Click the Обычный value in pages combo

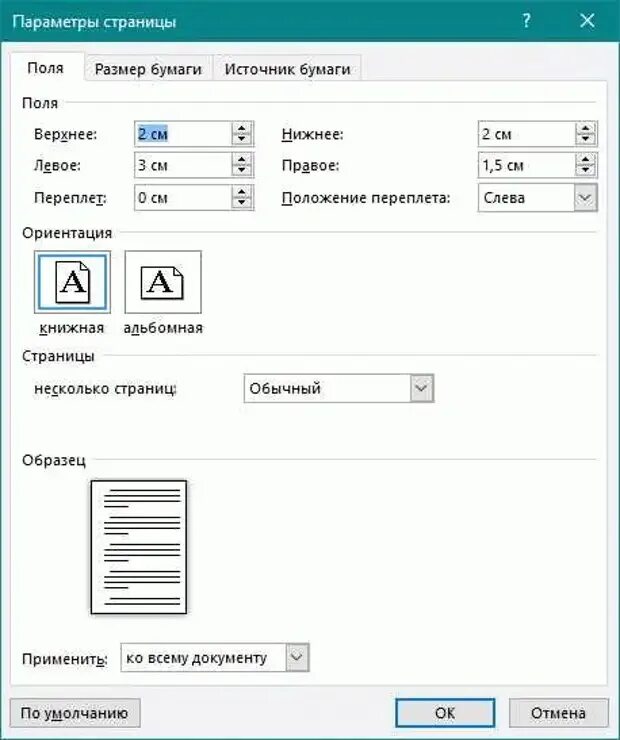tap(285, 388)
